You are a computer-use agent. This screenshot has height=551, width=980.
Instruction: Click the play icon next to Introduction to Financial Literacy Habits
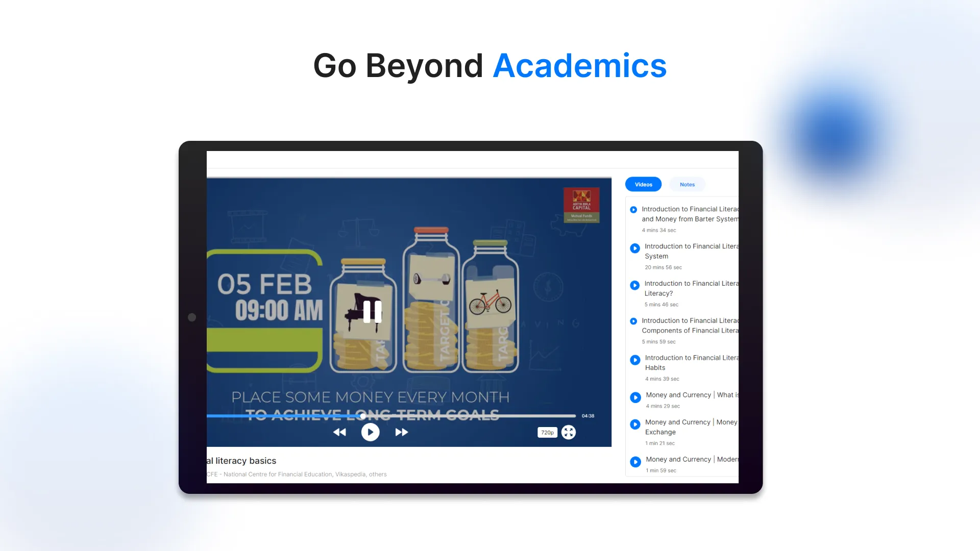pos(634,359)
